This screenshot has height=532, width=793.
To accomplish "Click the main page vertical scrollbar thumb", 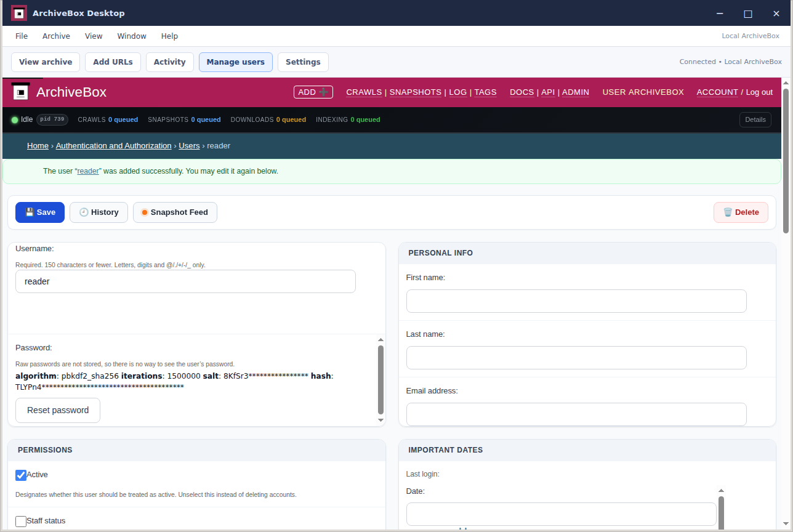I will [786, 161].
